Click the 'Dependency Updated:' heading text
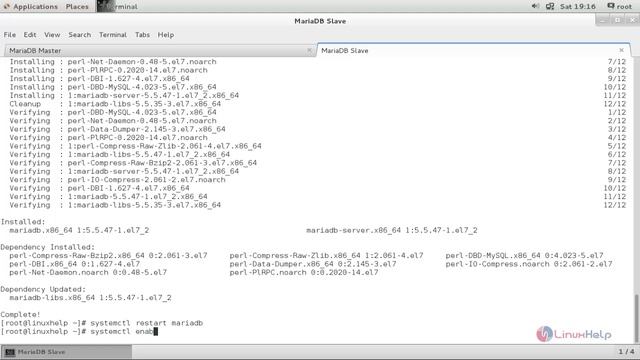640x360 pixels. point(43,289)
